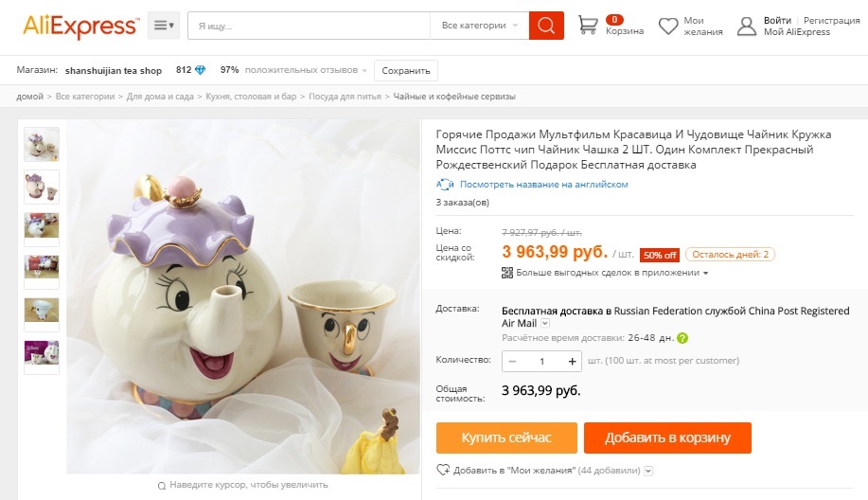Click the QR code app deals icon

click(507, 273)
